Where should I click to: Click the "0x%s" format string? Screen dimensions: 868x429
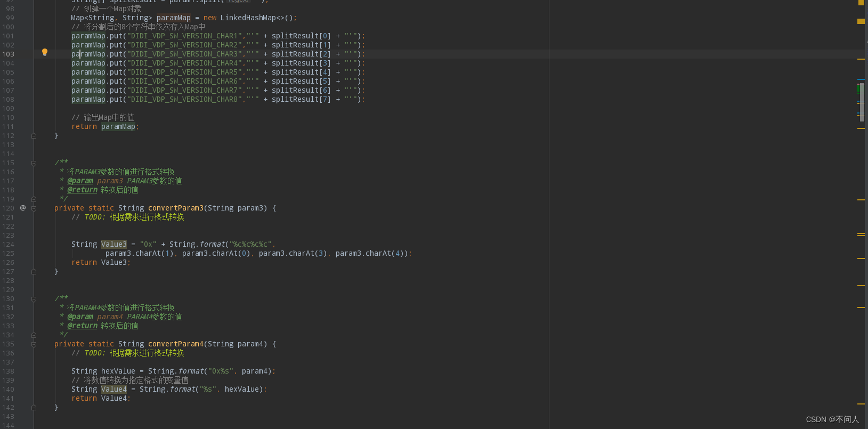point(221,371)
